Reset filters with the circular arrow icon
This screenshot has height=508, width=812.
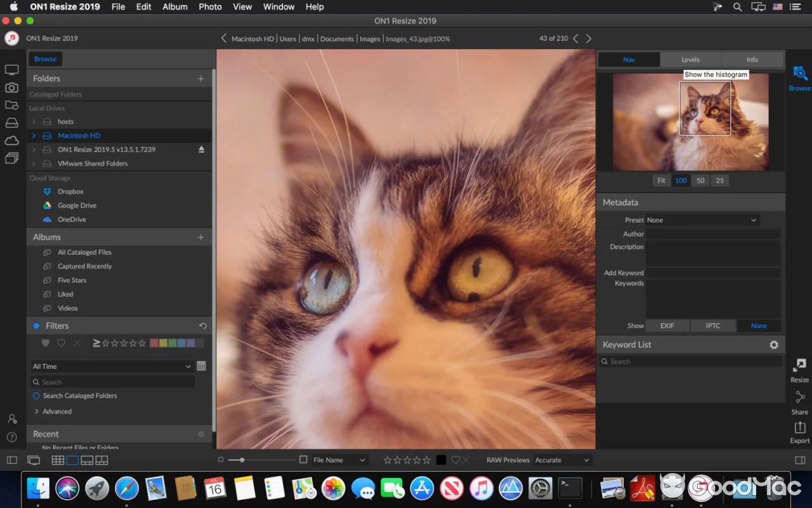coord(202,326)
